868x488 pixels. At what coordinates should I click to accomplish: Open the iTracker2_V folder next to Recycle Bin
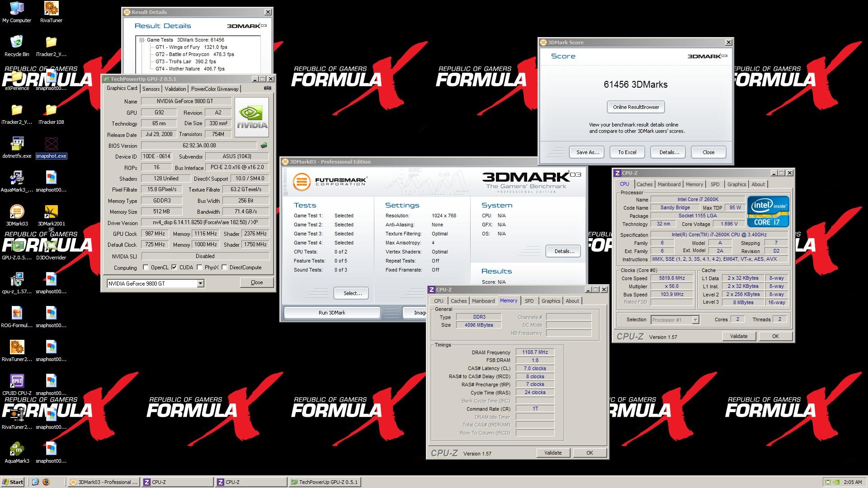tap(51, 46)
